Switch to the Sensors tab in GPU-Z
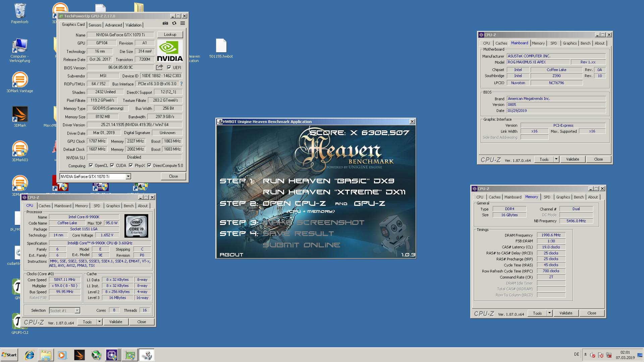The width and height of the screenshot is (644, 362). click(x=95, y=25)
